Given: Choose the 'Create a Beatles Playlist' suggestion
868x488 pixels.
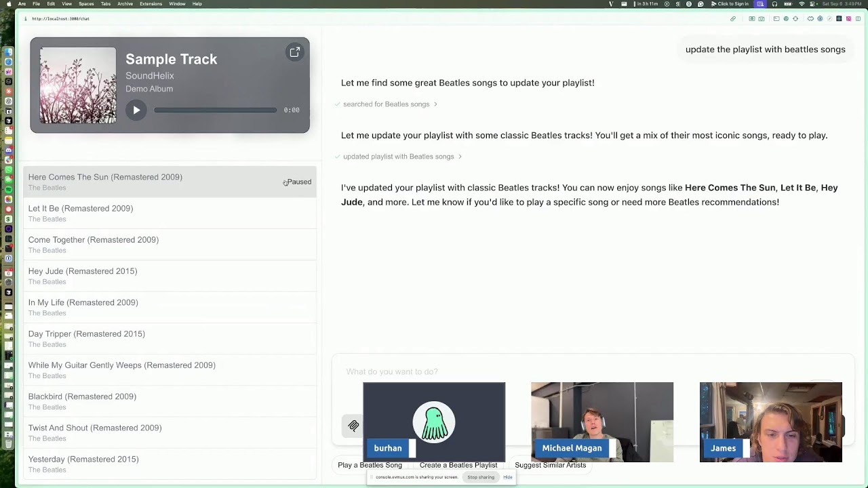Looking at the screenshot, I should pos(458,465).
